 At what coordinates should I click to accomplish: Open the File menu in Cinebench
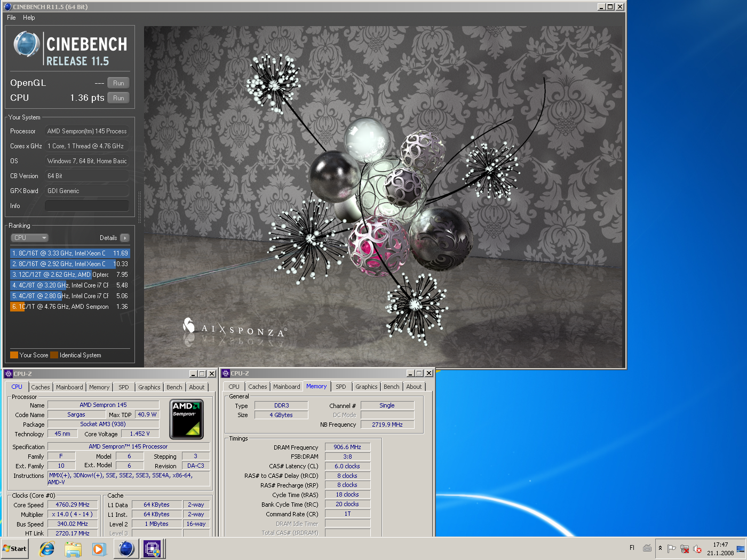11,18
